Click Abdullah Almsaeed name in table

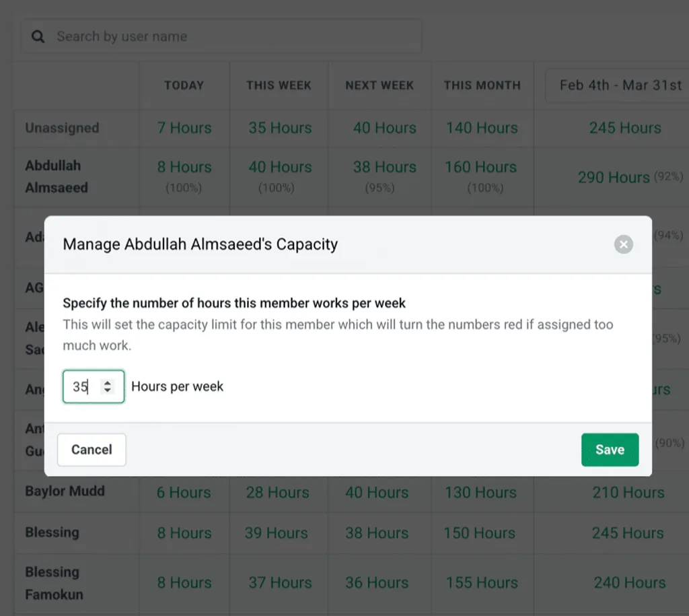click(57, 176)
